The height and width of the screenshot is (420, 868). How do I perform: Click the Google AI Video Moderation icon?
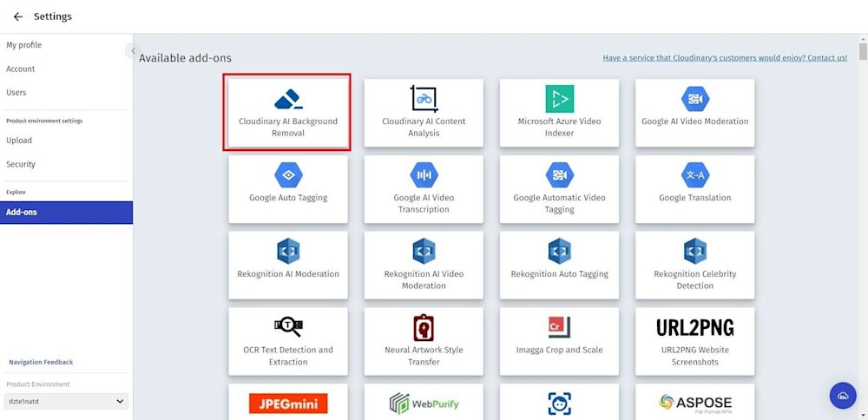695,99
